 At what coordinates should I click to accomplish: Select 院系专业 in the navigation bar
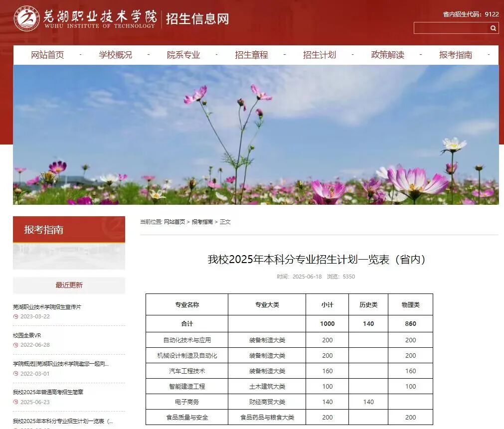point(184,55)
